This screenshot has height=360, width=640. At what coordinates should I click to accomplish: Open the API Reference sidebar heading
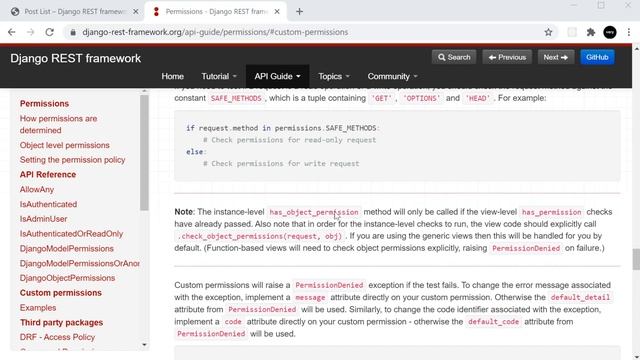[x=48, y=175]
